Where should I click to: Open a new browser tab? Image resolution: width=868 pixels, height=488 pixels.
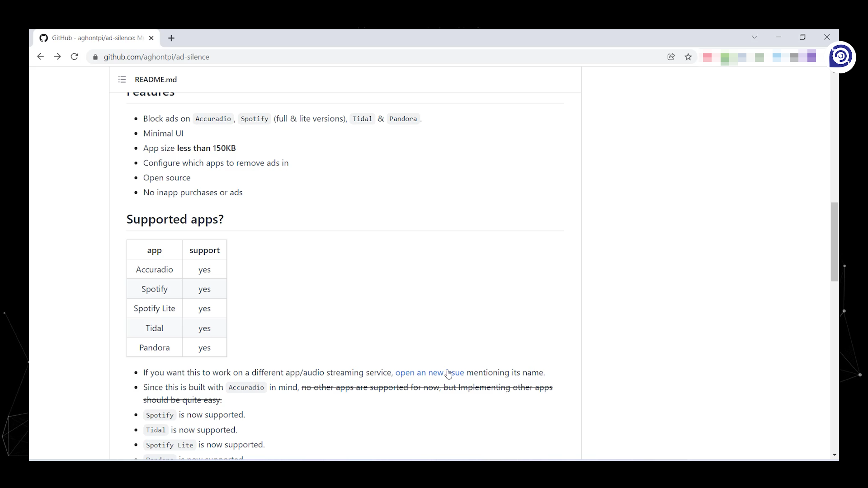tap(171, 38)
